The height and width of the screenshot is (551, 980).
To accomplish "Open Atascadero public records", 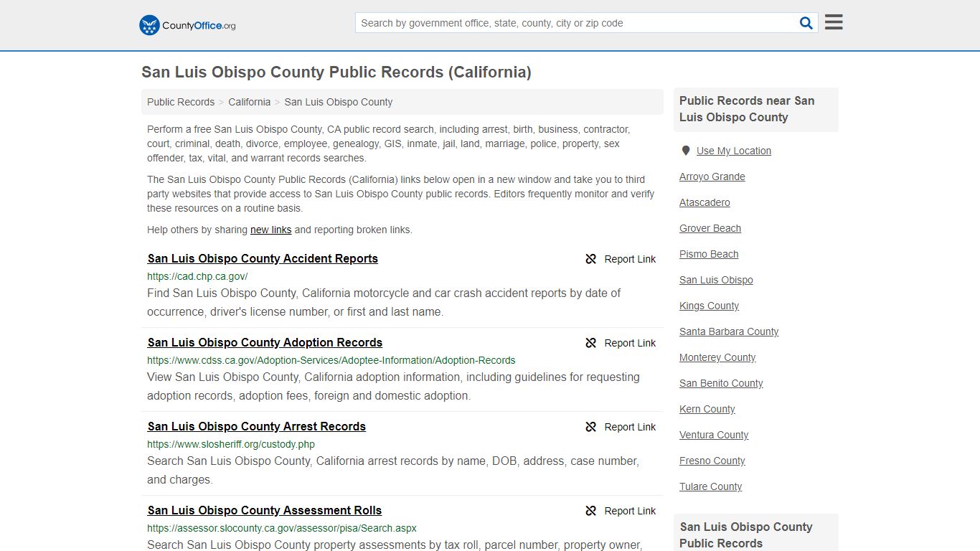I will click(x=705, y=202).
